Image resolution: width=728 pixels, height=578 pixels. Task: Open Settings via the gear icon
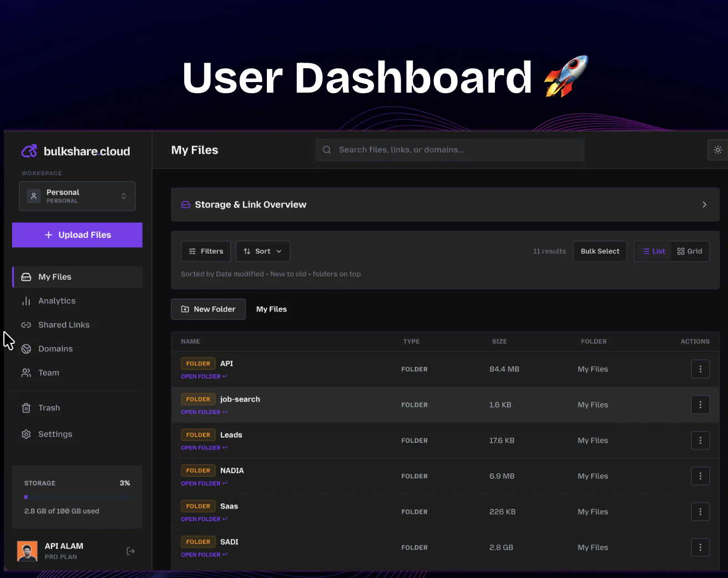coord(26,434)
